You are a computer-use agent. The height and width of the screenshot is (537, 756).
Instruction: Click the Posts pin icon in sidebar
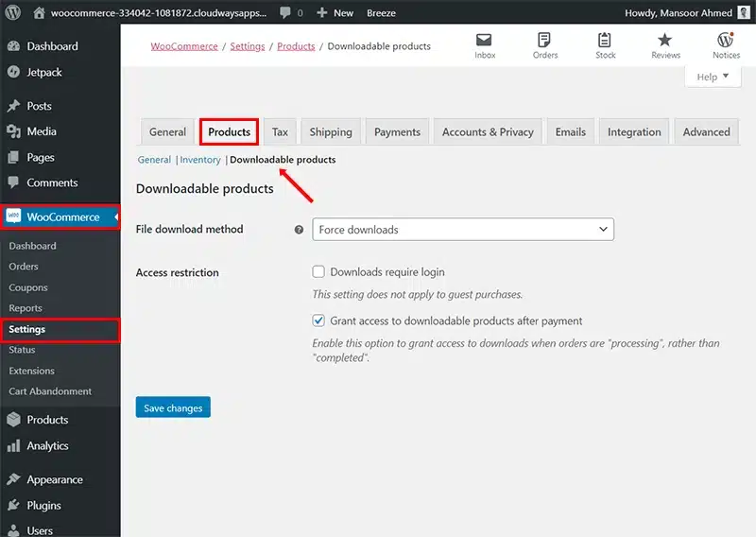pos(13,106)
